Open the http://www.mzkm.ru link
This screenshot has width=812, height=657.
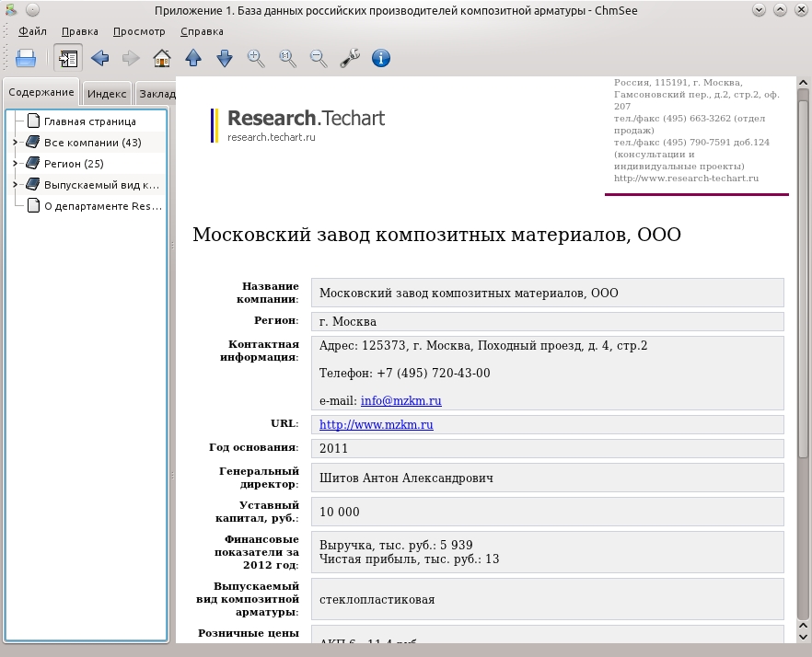point(376,424)
